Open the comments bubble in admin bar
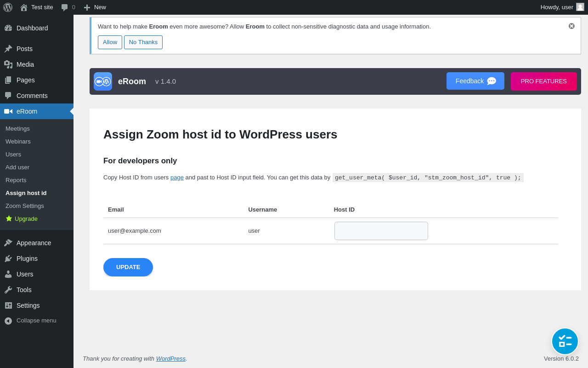Image resolution: width=588 pixels, height=368 pixels. click(x=65, y=7)
